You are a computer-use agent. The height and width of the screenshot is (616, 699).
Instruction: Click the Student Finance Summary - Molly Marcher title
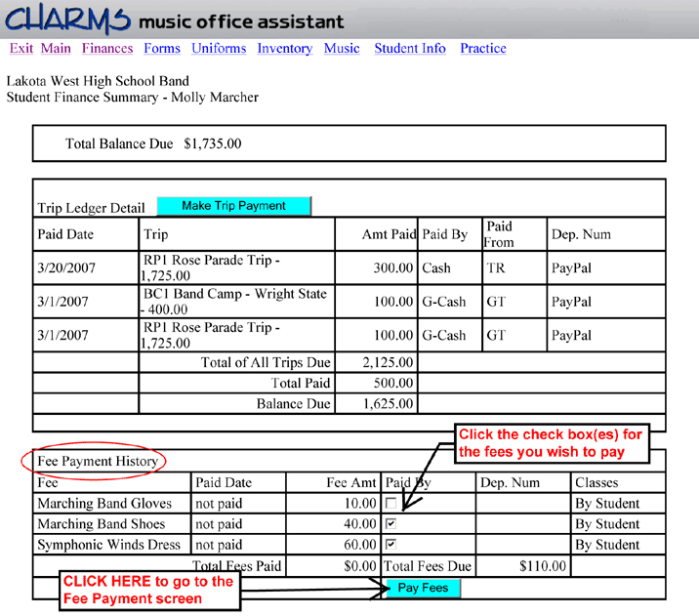(x=133, y=98)
